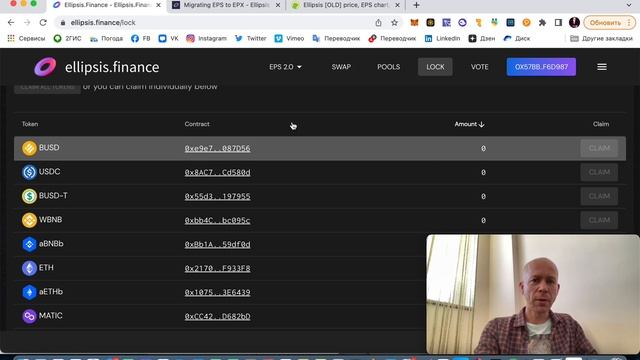Click the aBNBb token icon
The height and width of the screenshot is (360, 640).
point(29,244)
